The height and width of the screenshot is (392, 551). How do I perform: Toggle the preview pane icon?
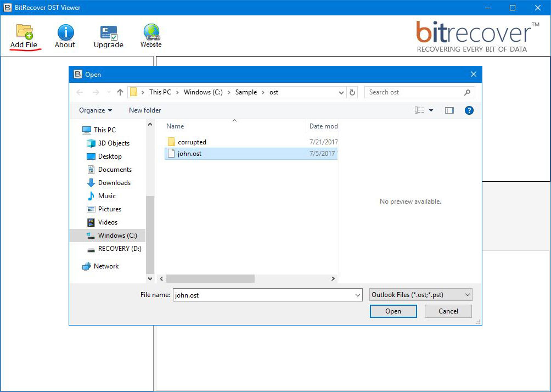click(x=449, y=110)
